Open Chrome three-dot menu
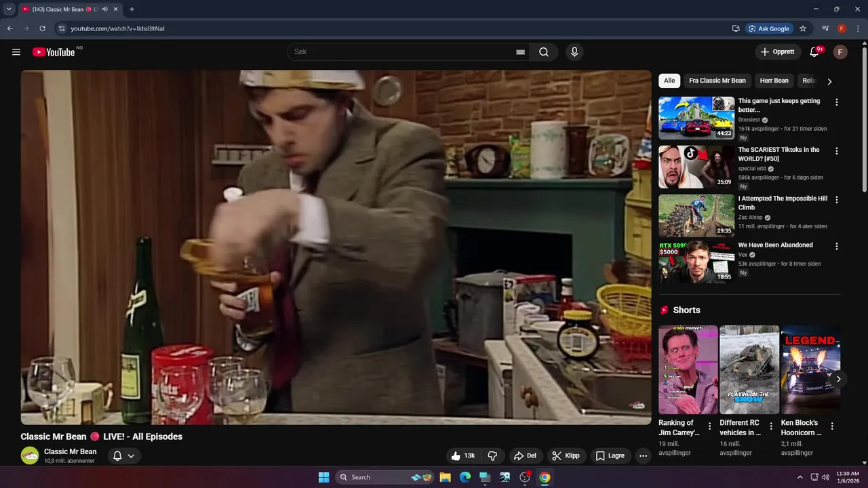Viewport: 868px width, 488px height. click(x=858, y=28)
